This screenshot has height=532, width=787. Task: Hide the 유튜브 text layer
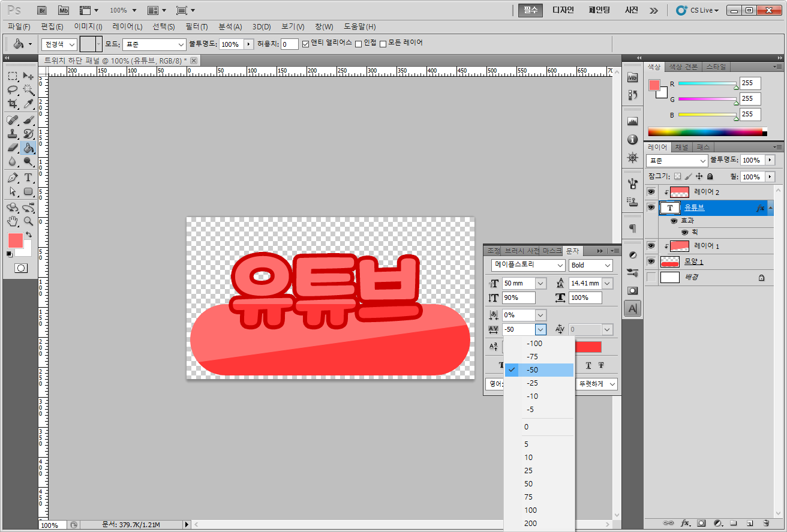coord(651,208)
